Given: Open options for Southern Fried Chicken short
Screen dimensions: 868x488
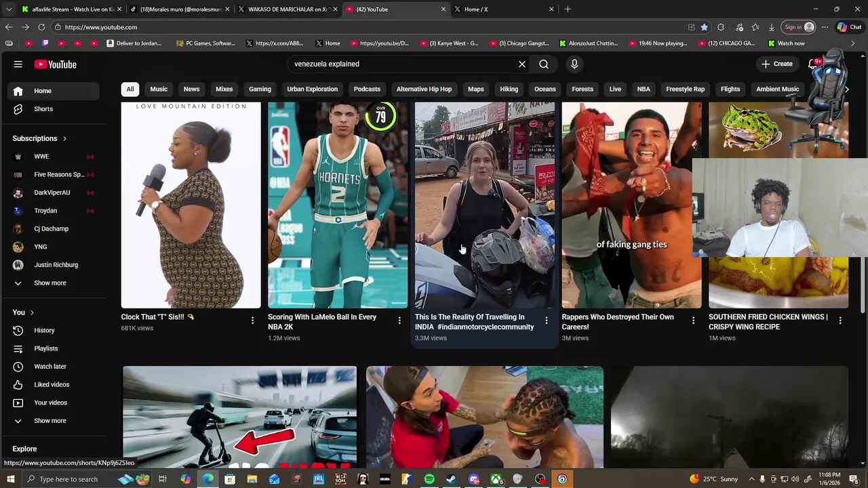Looking at the screenshot, I should pos(840,320).
